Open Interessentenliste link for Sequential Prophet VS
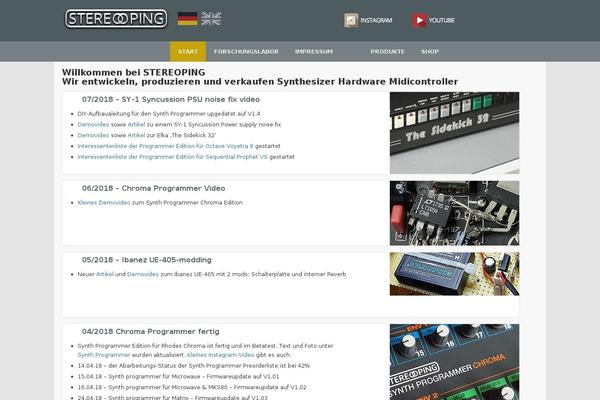The width and height of the screenshot is (600, 400). 173,157
